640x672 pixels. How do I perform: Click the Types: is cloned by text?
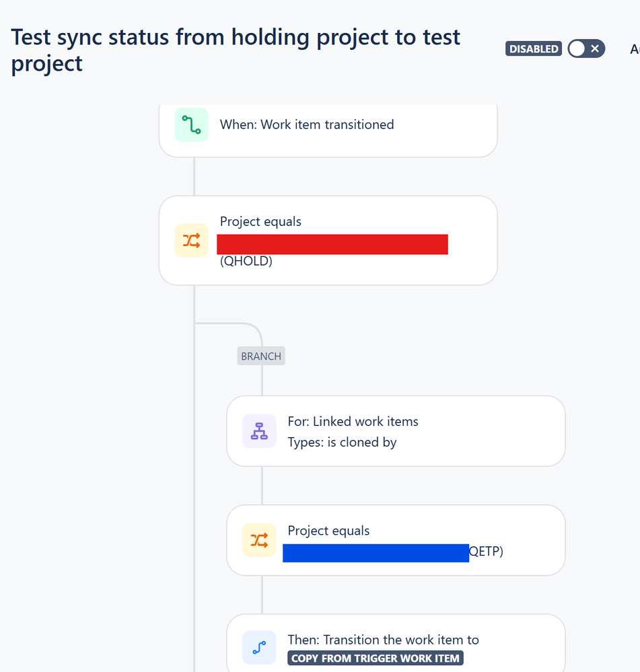(342, 443)
